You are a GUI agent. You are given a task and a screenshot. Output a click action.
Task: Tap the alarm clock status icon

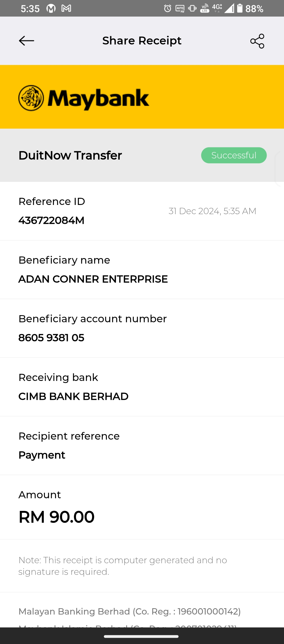[x=168, y=9]
